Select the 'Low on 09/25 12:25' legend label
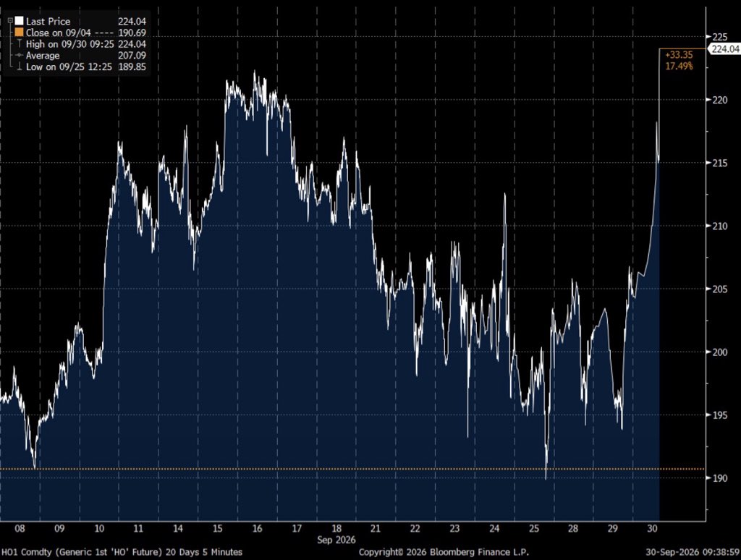 pyautogui.click(x=69, y=67)
